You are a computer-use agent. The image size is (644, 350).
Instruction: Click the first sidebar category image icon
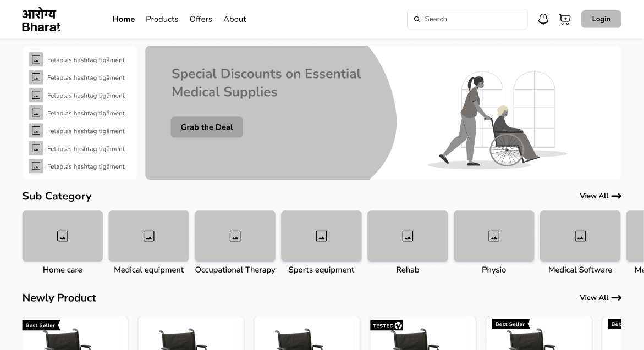pyautogui.click(x=36, y=59)
